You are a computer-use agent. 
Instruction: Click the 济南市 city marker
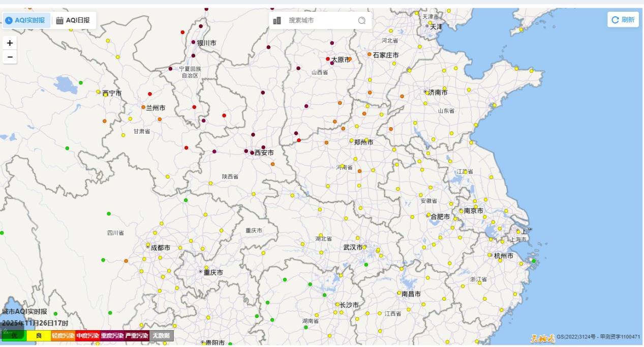425,92
